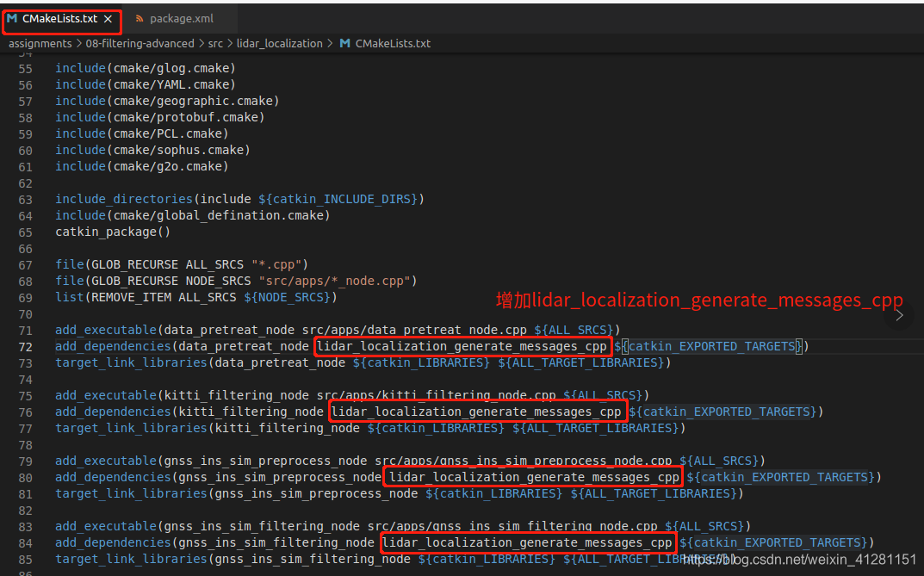Screen dimensions: 924x576
Task: Click the list(REMOVE_ITEM ALL_SRCS ...) line
Action: pyautogui.click(x=196, y=297)
